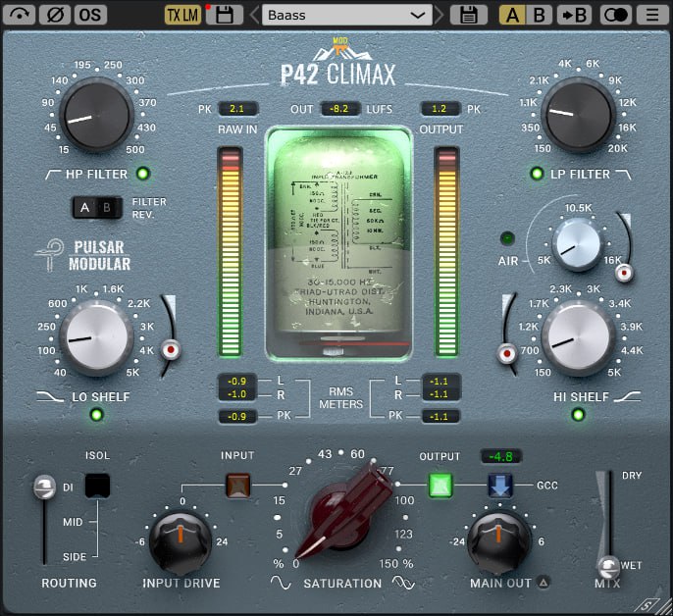This screenshot has width=673, height=616.
Task: Toggle the ISOL black button
Action: pyautogui.click(x=97, y=486)
